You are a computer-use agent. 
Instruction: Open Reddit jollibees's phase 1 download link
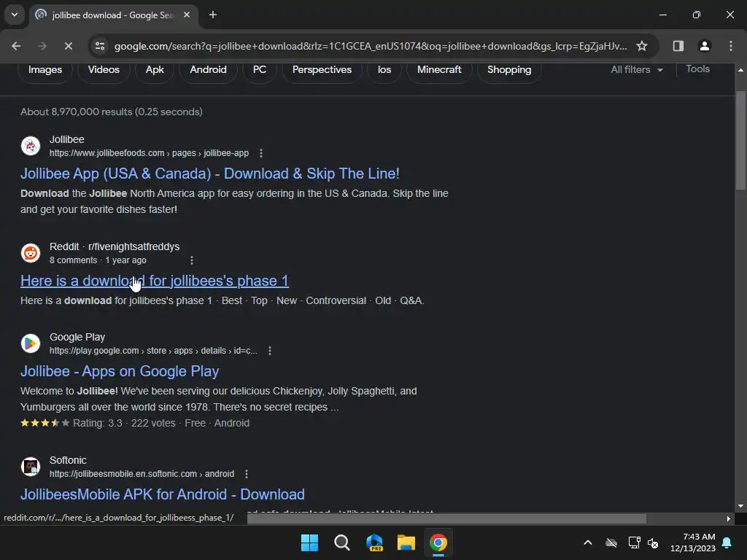(155, 281)
